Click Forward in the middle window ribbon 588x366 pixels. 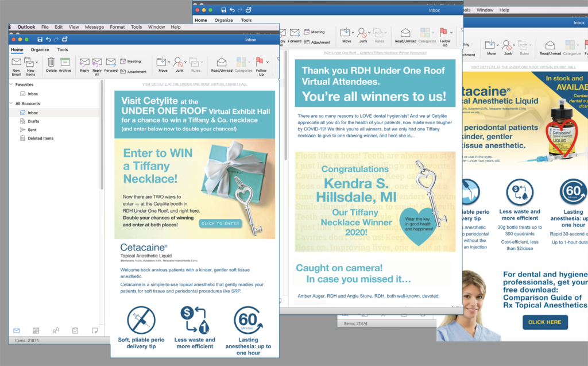295,36
